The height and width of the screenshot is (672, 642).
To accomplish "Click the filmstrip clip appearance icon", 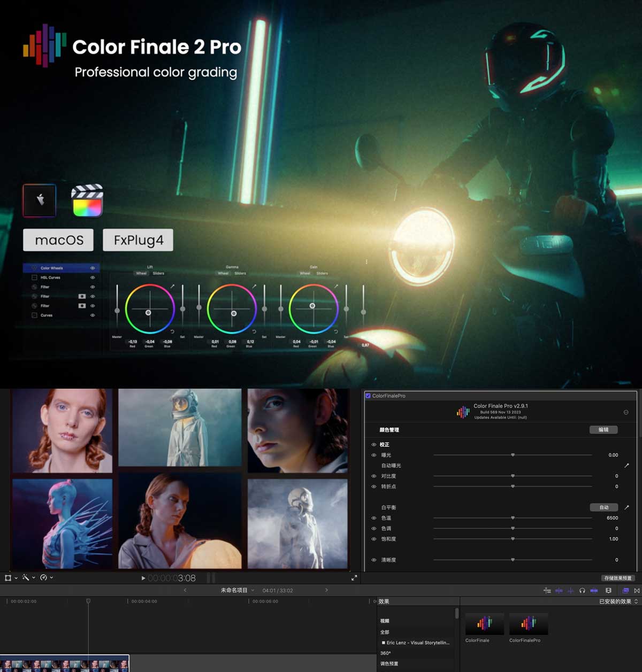I will click(x=608, y=591).
